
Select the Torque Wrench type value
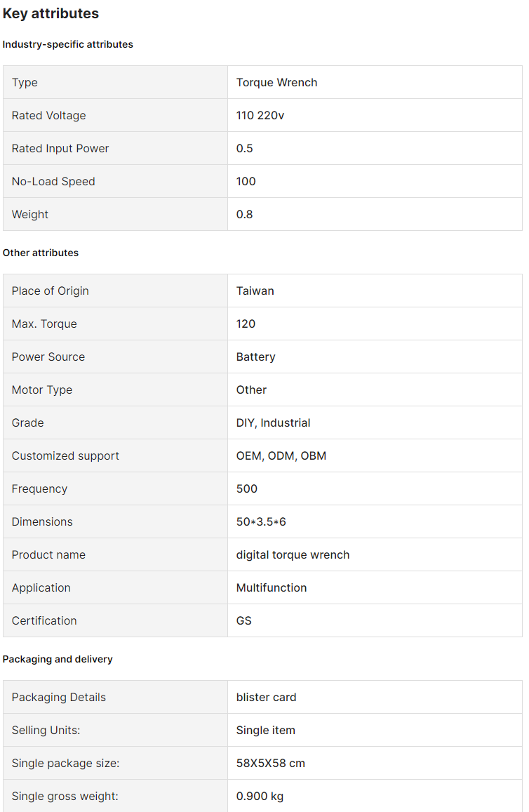click(x=276, y=82)
